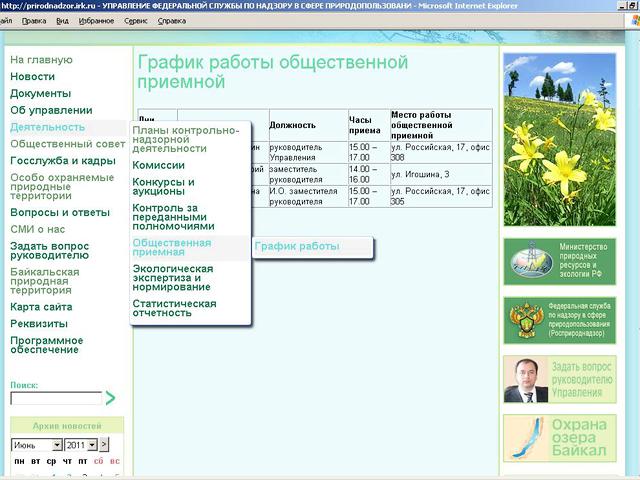Open Карта сайта link

point(41,307)
